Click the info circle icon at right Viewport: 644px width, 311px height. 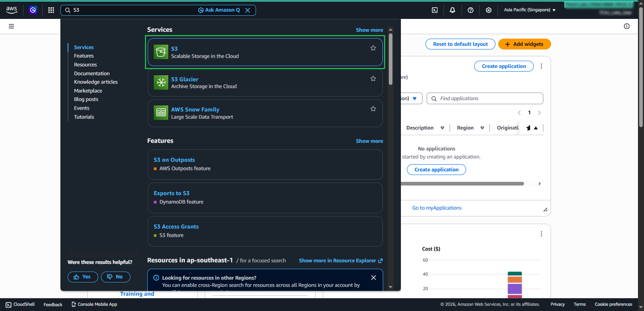click(x=627, y=26)
